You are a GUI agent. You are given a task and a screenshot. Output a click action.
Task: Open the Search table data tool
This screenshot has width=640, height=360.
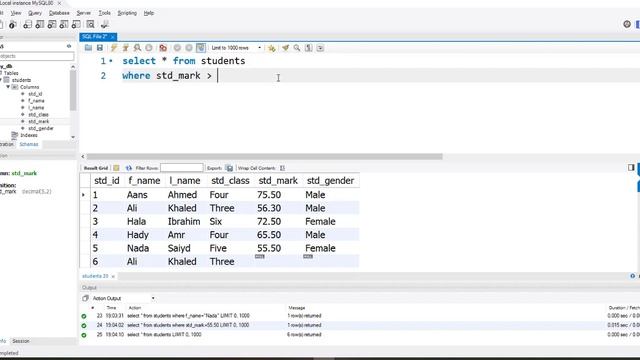(91, 25)
